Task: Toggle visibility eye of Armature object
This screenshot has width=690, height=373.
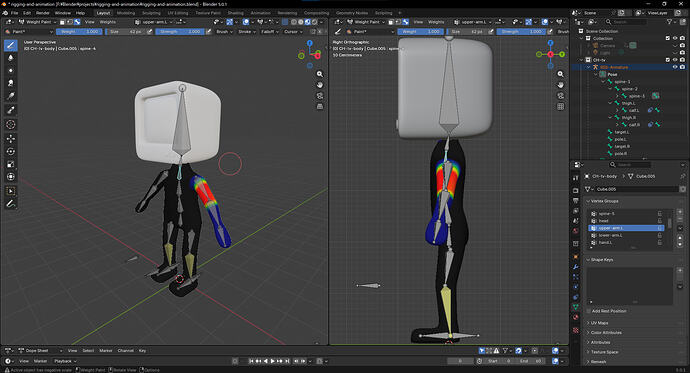Action: pos(675,67)
